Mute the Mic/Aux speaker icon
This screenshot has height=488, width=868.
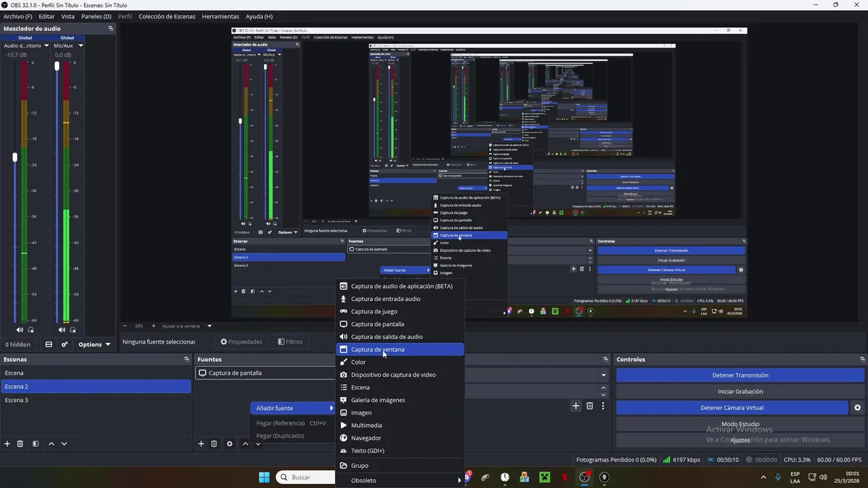point(62,330)
